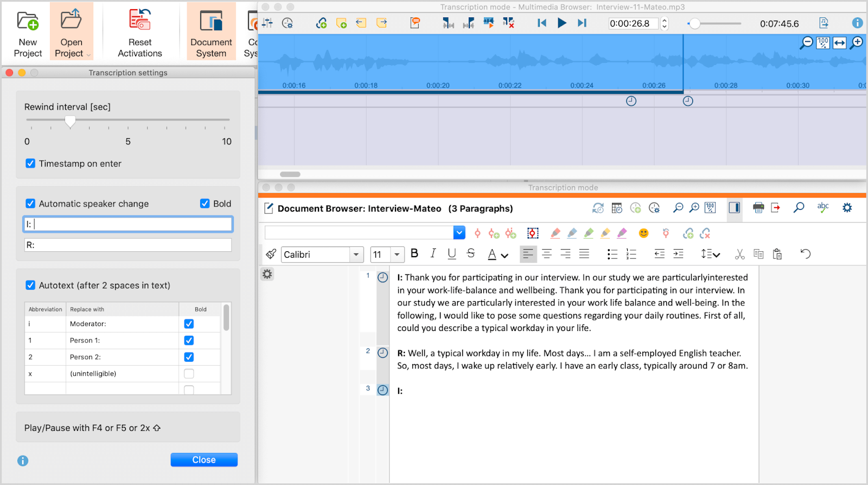Check Bold for (unintelligible) autotext
868x485 pixels.
point(189,374)
